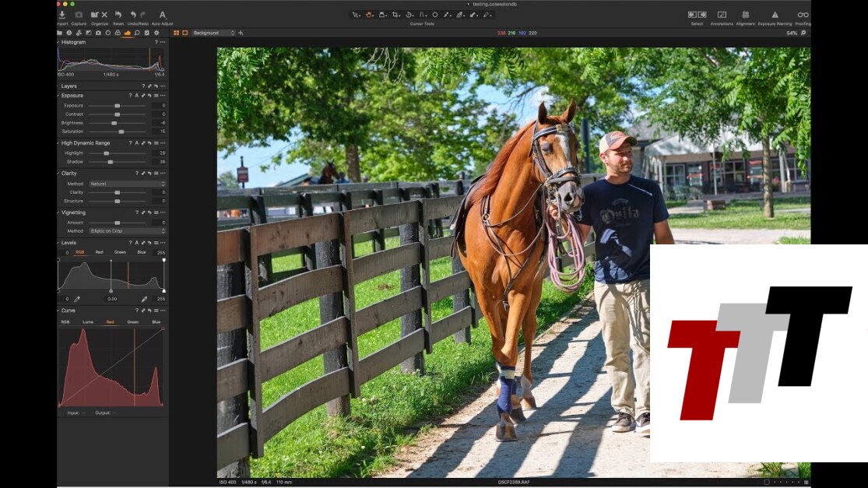Click the Brightness value field
Screen dimensions: 868x488
[160, 123]
